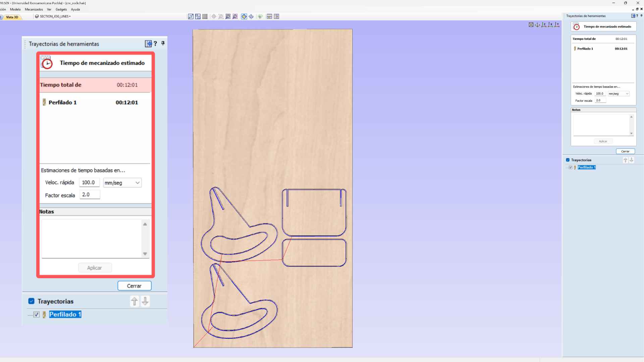This screenshot has width=644, height=362.
Task: Click large up arrow in enlarged Trayectorias row
Action: pos(134,301)
